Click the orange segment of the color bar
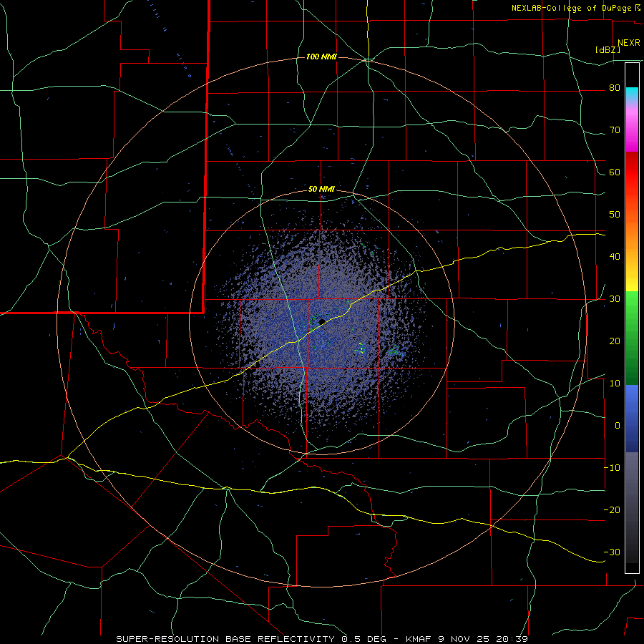Image resolution: width=644 pixels, height=644 pixels. (632, 230)
